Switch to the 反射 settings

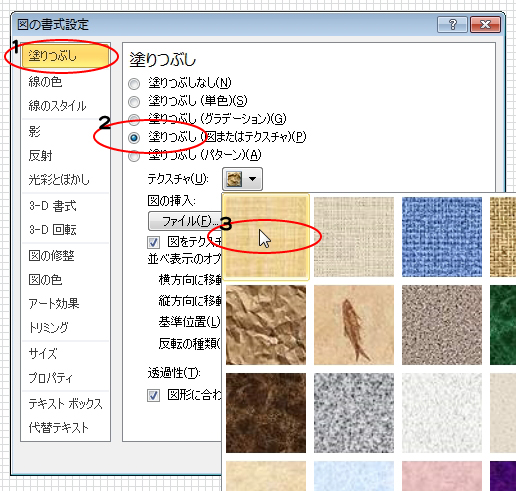click(x=40, y=155)
